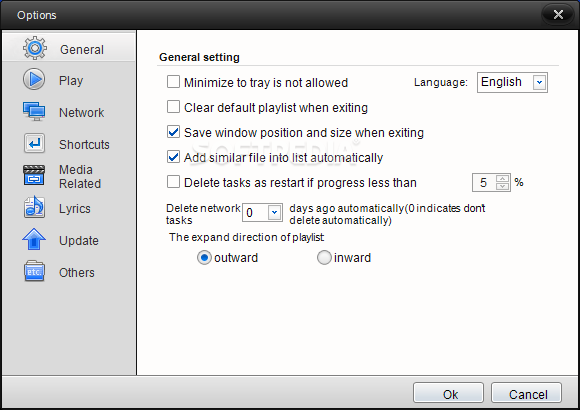The width and height of the screenshot is (580, 410).
Task: Click the Shortcuts enter-key icon
Action: [34, 144]
